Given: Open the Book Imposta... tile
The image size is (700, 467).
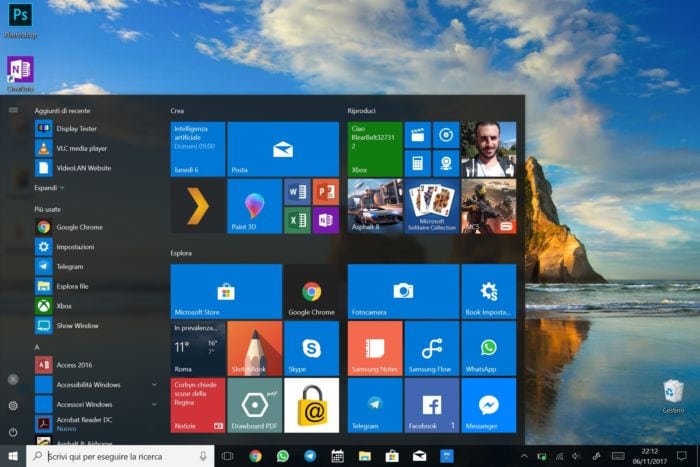Looking at the screenshot, I should point(489,292).
